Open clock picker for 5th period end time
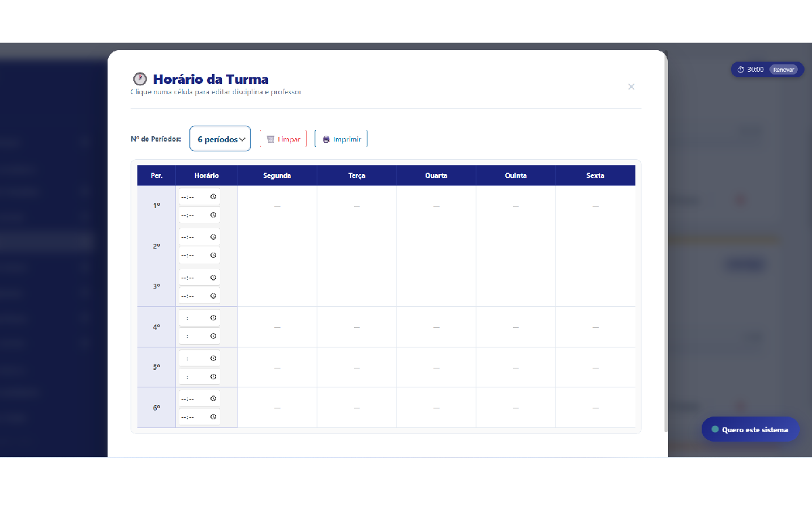Image resolution: width=812 pixels, height=508 pixels. pos(213,377)
